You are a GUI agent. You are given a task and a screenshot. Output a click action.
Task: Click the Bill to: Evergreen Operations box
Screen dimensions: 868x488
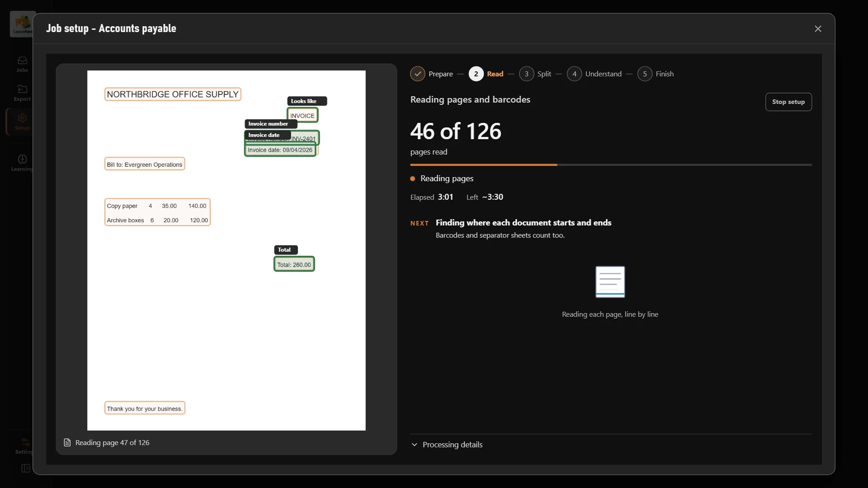145,164
